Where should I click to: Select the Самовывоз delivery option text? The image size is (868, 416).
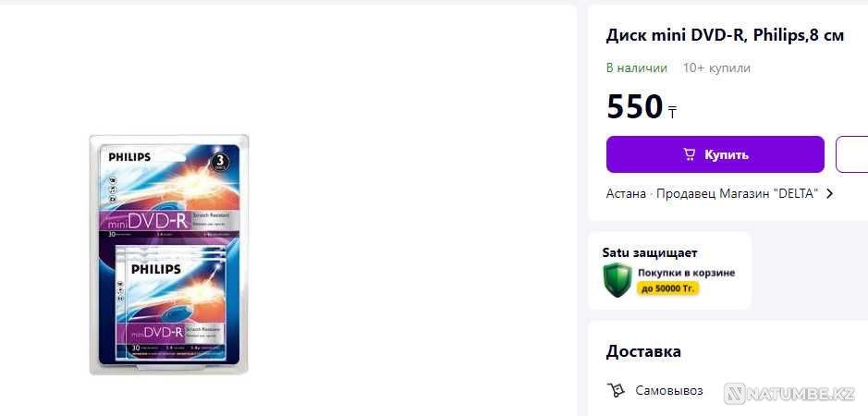point(669,390)
